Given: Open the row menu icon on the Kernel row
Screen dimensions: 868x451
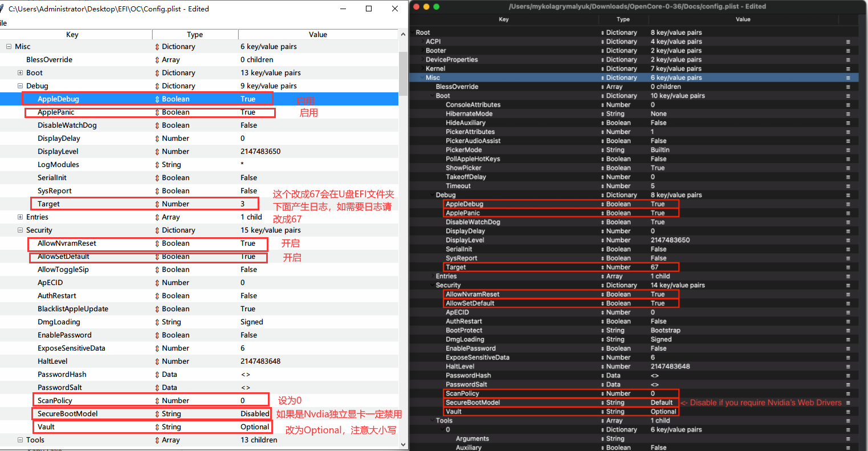Looking at the screenshot, I should (848, 69).
